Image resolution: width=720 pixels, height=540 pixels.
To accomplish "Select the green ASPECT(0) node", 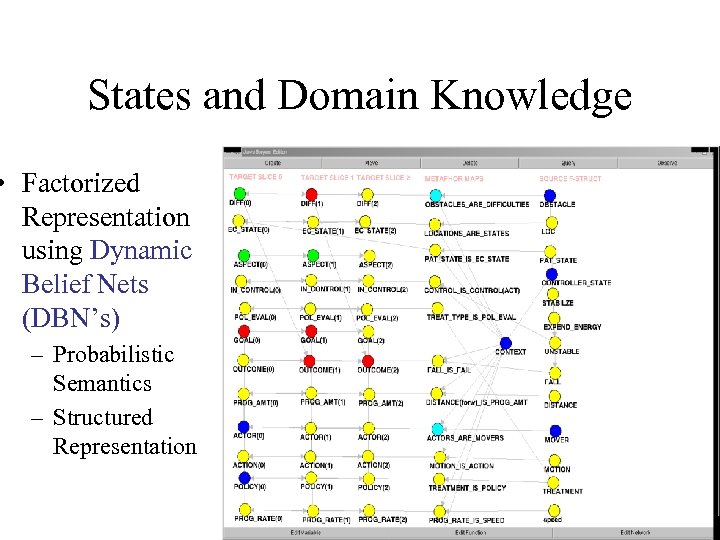I will pyautogui.click(x=244, y=255).
